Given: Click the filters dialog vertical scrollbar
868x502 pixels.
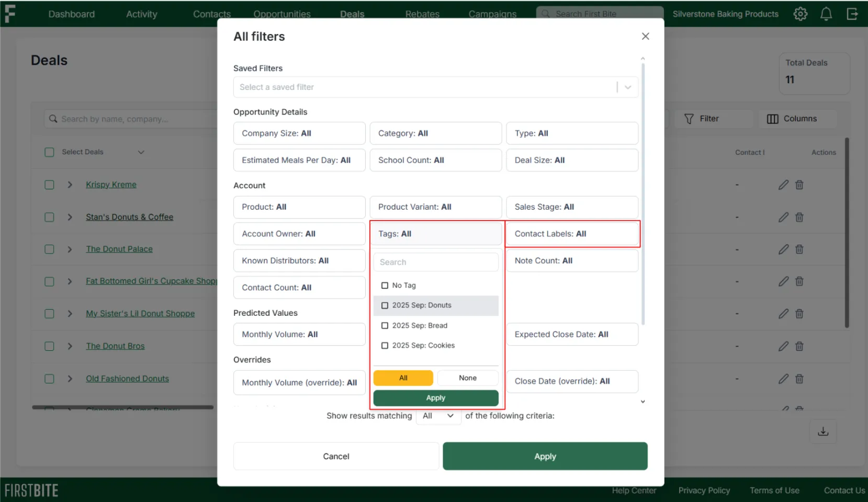Looking at the screenshot, I should pyautogui.click(x=643, y=193).
